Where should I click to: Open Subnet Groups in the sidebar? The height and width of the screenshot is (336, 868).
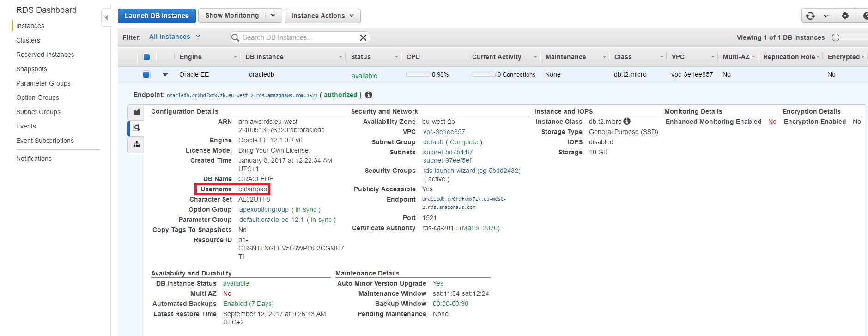pyautogui.click(x=38, y=112)
